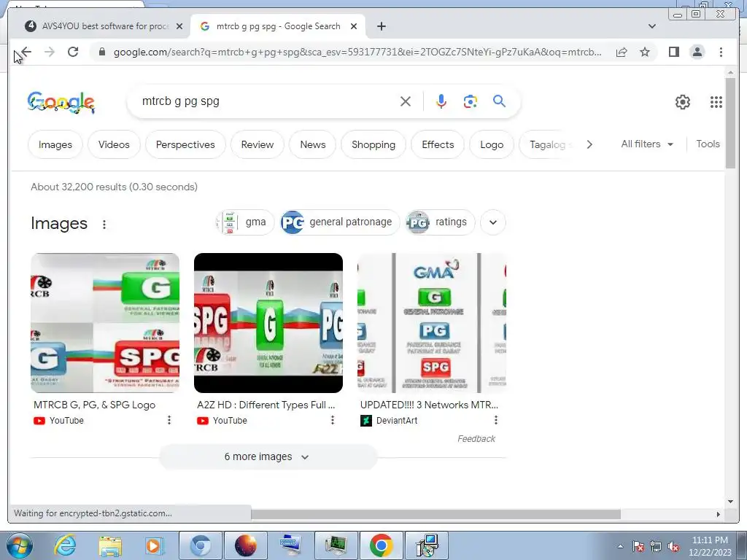Refine images with gma chip
747x560 pixels.
245,222
